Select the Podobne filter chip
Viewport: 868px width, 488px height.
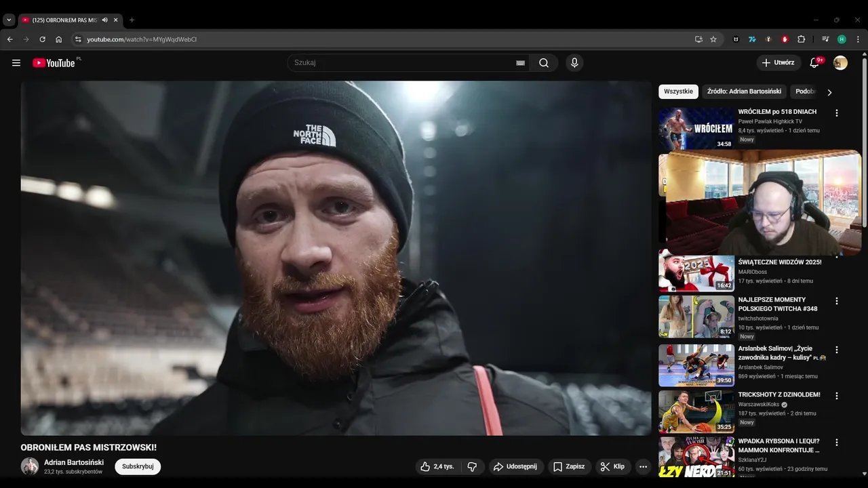(806, 91)
